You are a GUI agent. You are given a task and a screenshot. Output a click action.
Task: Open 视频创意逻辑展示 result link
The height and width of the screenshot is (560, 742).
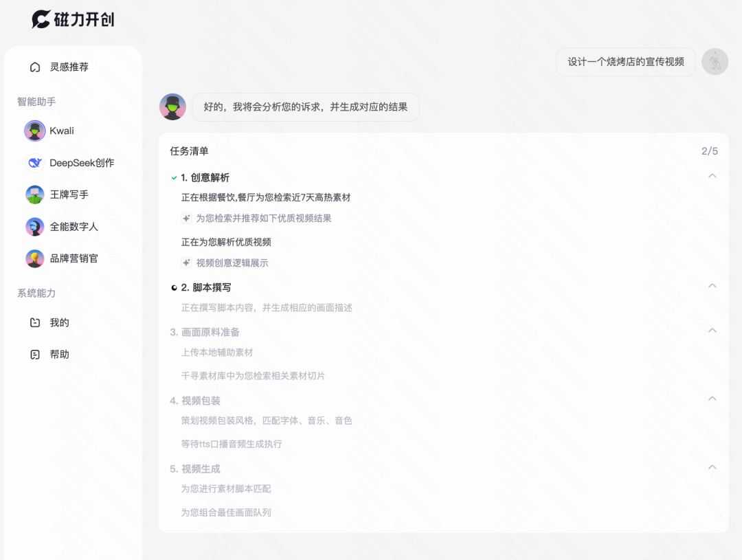click(232, 263)
